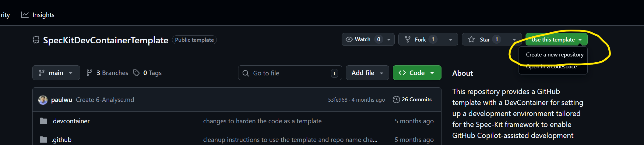Click '5 months ago' in the .github row
644x145 pixels.
click(414, 140)
